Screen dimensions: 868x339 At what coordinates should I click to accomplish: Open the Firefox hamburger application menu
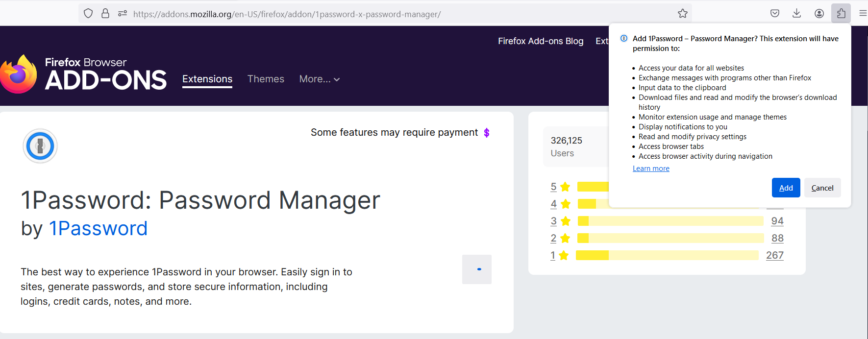point(863,13)
